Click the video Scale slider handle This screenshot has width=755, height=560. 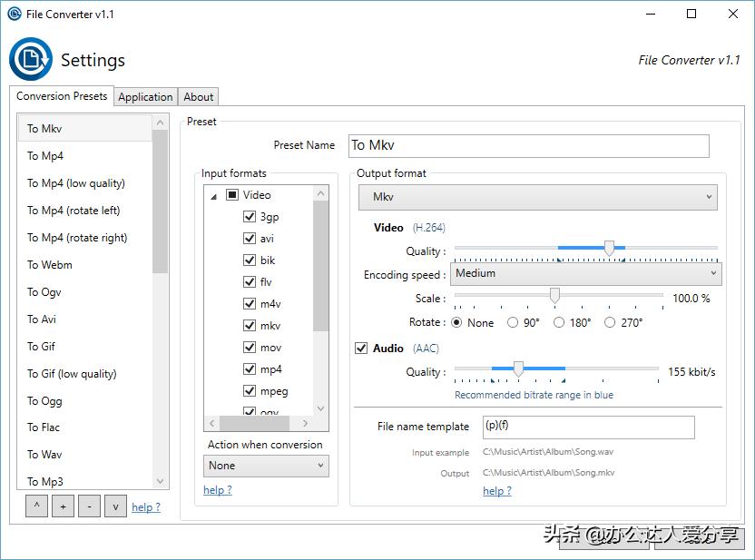pos(554,296)
